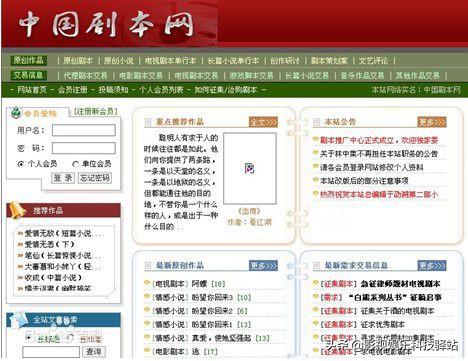Open 更多>>> in 最新需求交易信息
The width and height of the screenshot is (468, 361).
tap(432, 266)
